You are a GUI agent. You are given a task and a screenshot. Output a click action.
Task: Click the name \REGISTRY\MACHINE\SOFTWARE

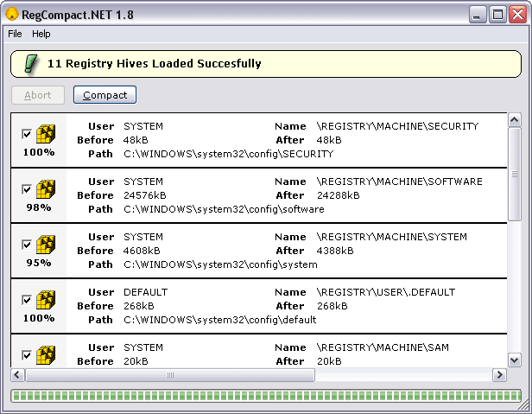pyautogui.click(x=399, y=182)
